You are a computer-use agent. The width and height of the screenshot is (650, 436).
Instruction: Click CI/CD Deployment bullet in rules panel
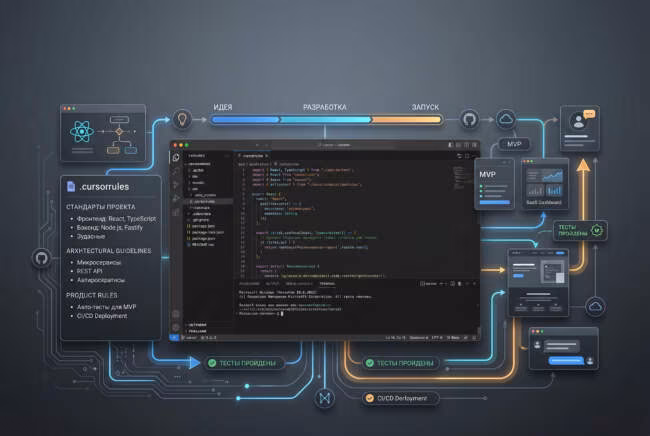click(102, 316)
